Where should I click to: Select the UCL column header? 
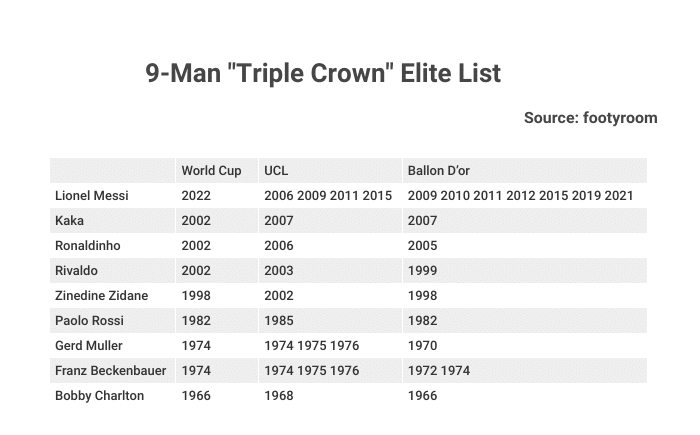330,171
